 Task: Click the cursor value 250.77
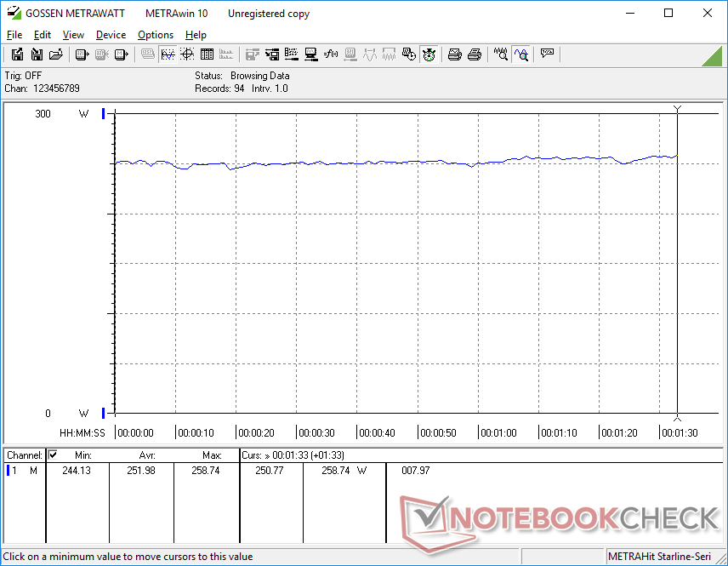(270, 471)
